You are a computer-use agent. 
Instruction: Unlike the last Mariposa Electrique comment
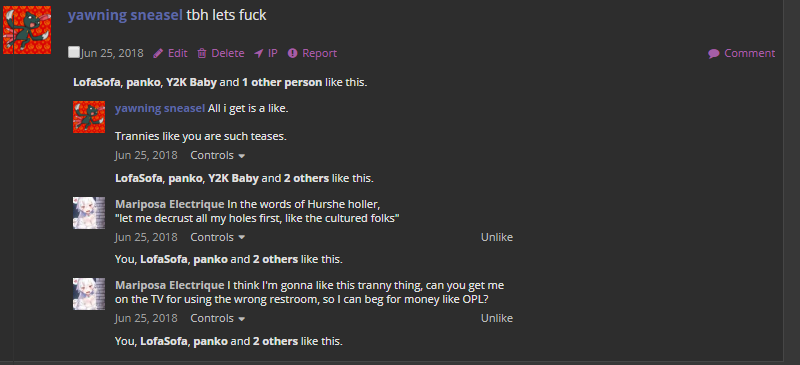[x=496, y=319]
